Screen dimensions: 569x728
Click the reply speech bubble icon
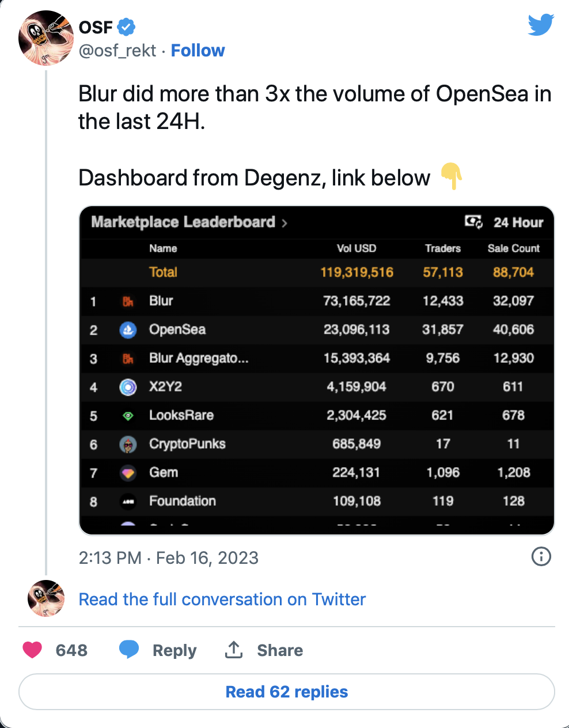(129, 649)
